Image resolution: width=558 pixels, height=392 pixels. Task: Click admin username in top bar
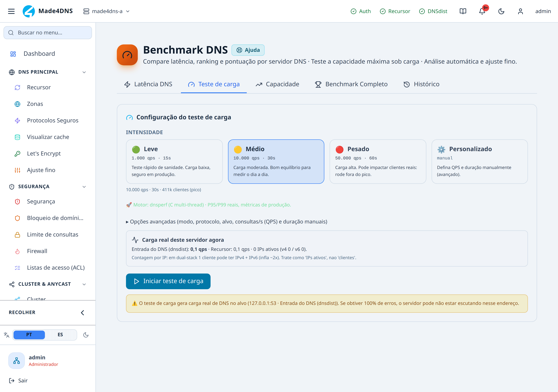[x=543, y=11]
